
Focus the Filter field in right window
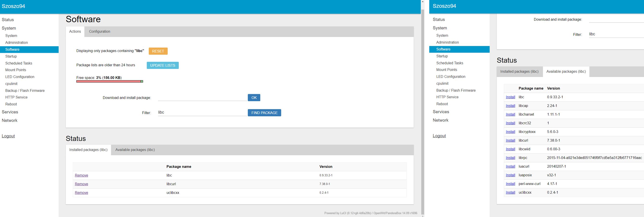(616, 34)
